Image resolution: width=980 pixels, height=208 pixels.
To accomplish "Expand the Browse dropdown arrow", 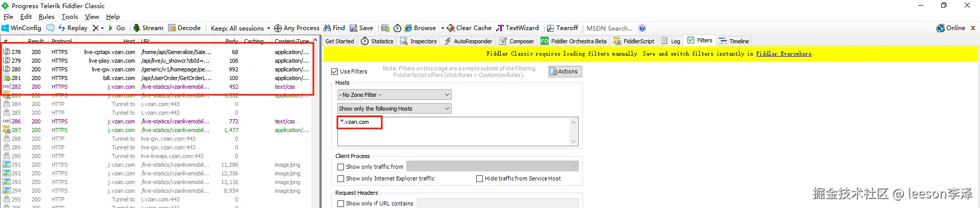I will pyautogui.click(x=443, y=29).
